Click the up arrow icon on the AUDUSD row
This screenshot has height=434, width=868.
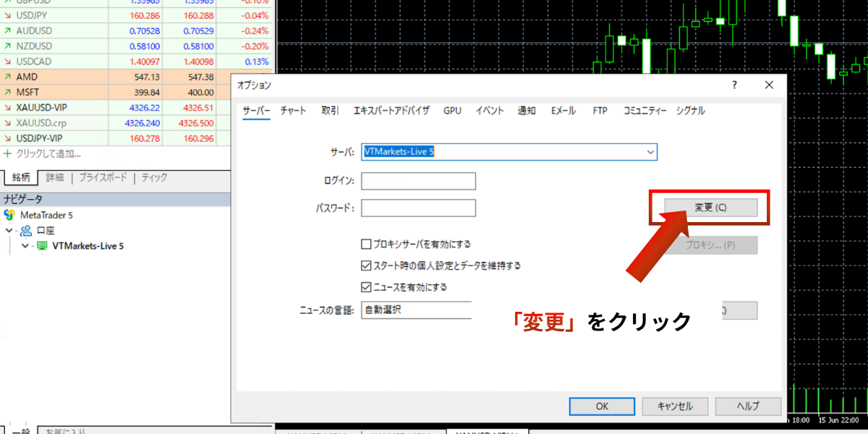(x=8, y=31)
